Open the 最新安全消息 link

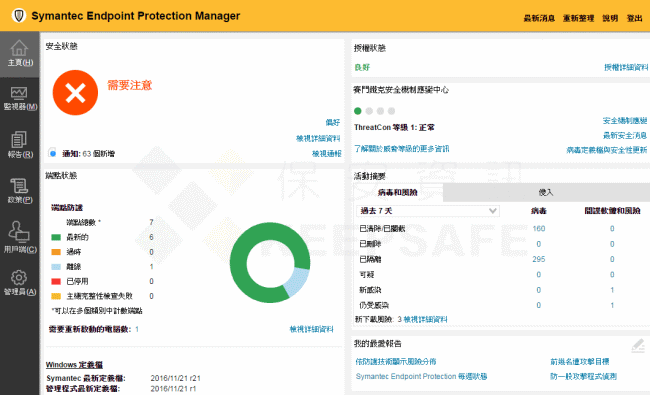(x=625, y=136)
